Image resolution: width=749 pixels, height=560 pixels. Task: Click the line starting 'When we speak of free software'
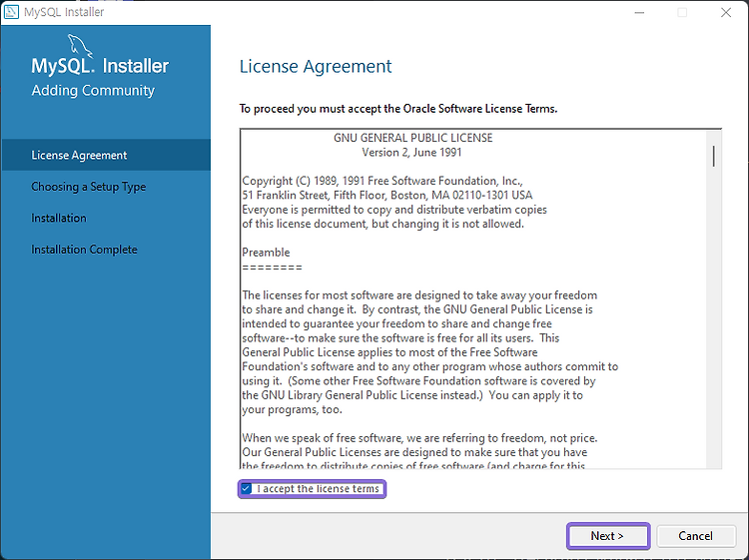click(419, 438)
